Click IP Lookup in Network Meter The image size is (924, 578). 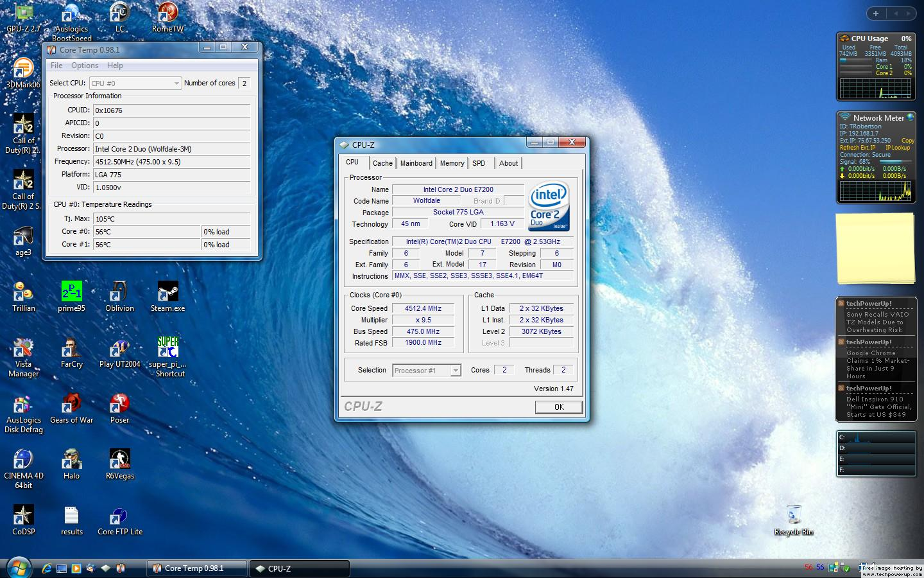coord(898,148)
